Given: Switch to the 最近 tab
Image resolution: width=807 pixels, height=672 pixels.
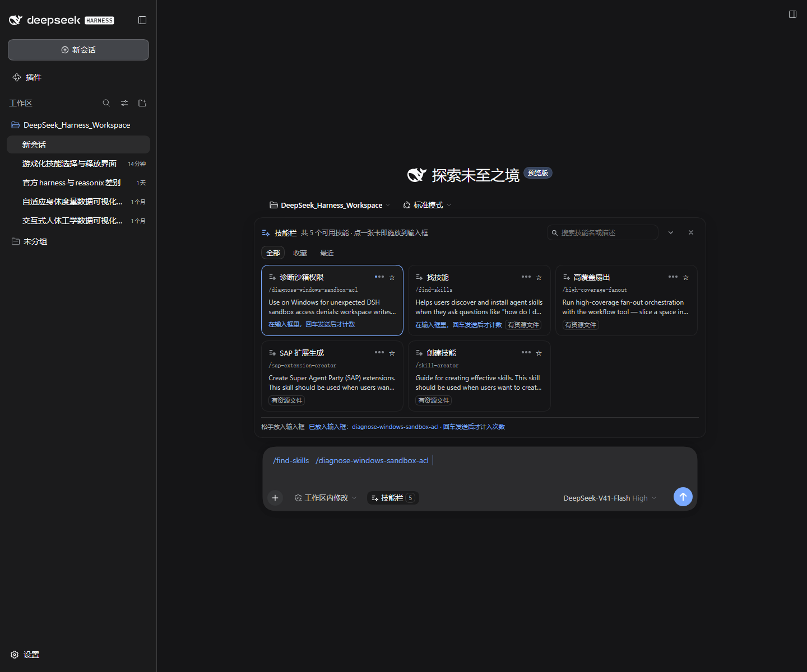Looking at the screenshot, I should (327, 253).
